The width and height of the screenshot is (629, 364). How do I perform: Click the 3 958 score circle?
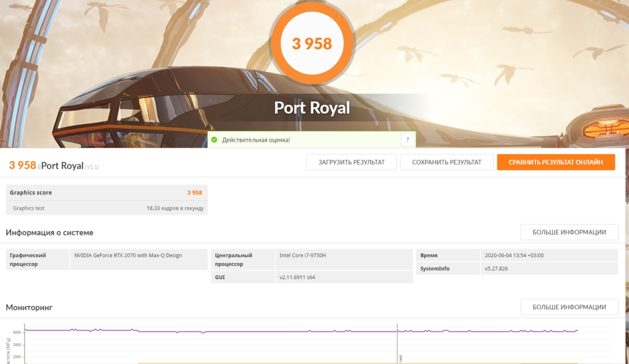coord(311,43)
